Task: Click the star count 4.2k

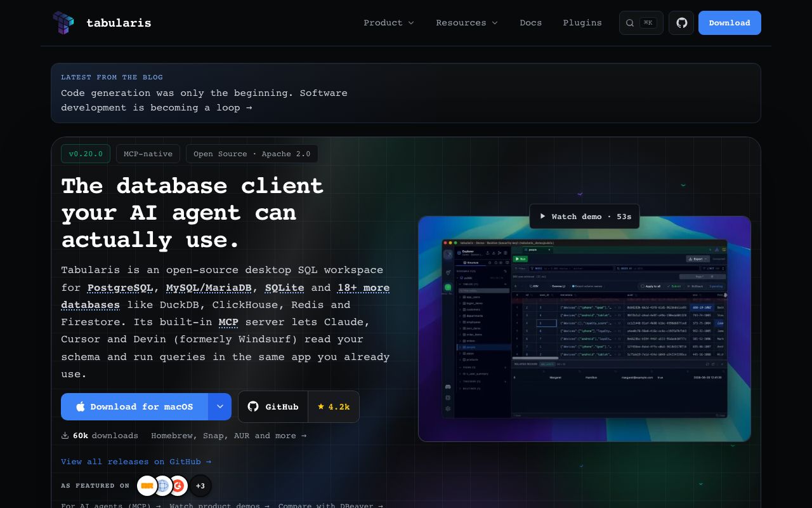Action: [334, 407]
